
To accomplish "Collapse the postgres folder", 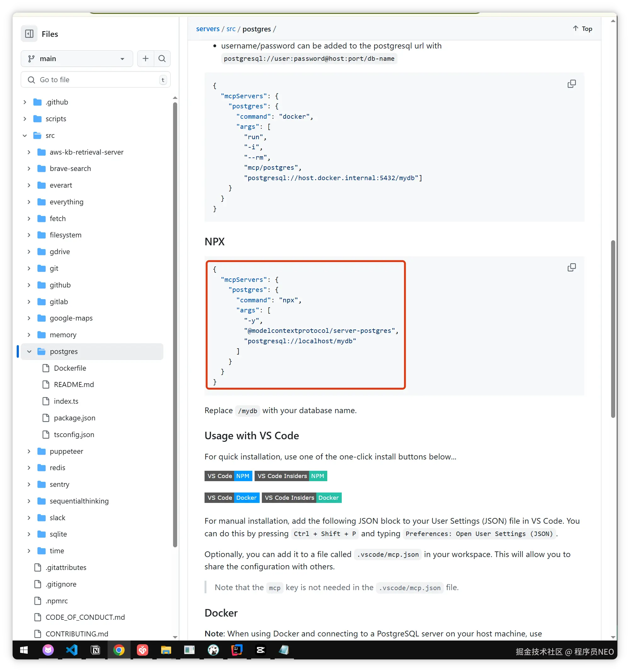I will [x=29, y=351].
